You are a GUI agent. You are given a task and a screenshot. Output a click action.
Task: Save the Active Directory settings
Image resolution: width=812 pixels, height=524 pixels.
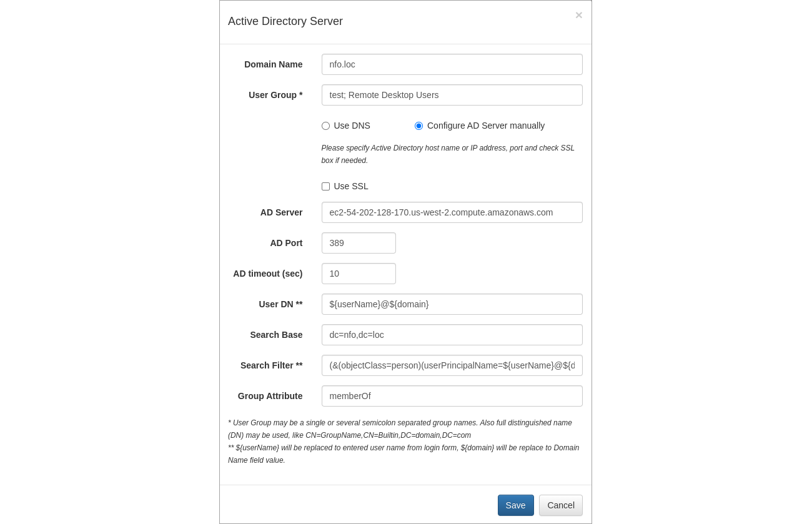[x=515, y=505]
